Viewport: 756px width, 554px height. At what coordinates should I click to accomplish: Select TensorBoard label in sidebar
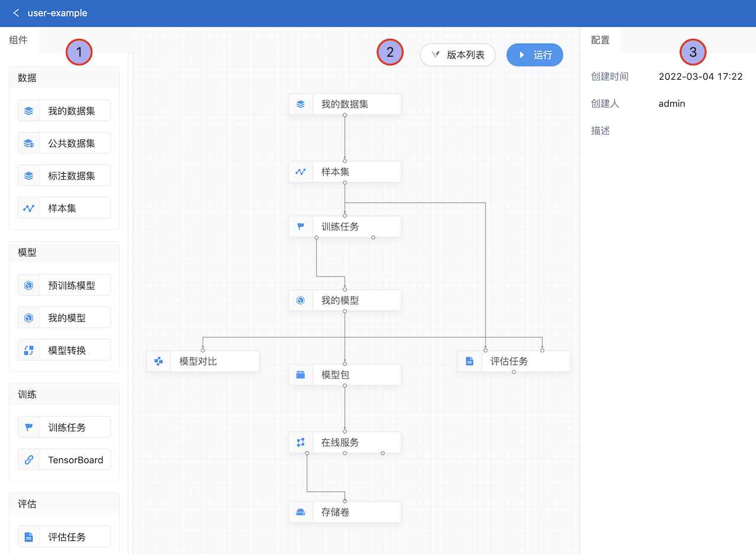tap(76, 460)
